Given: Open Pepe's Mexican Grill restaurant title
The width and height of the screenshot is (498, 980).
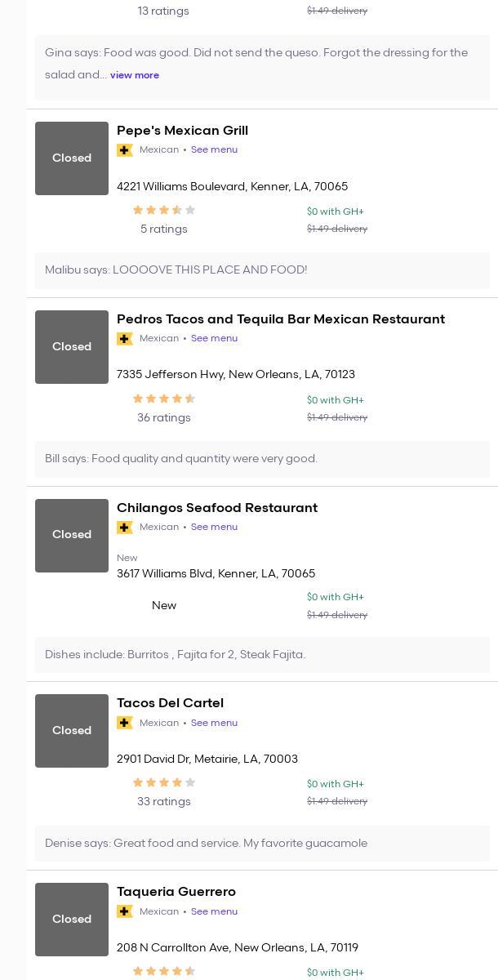Looking at the screenshot, I should coord(182,131).
